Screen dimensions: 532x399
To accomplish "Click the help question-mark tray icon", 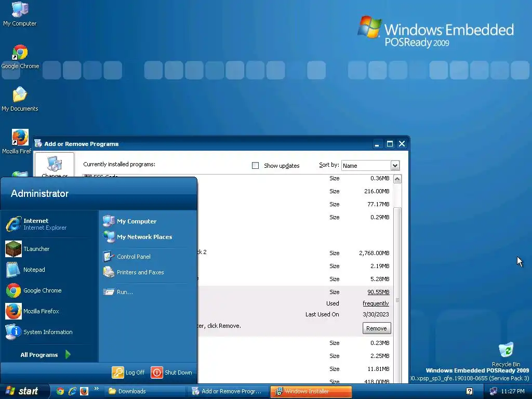I will point(469,391).
